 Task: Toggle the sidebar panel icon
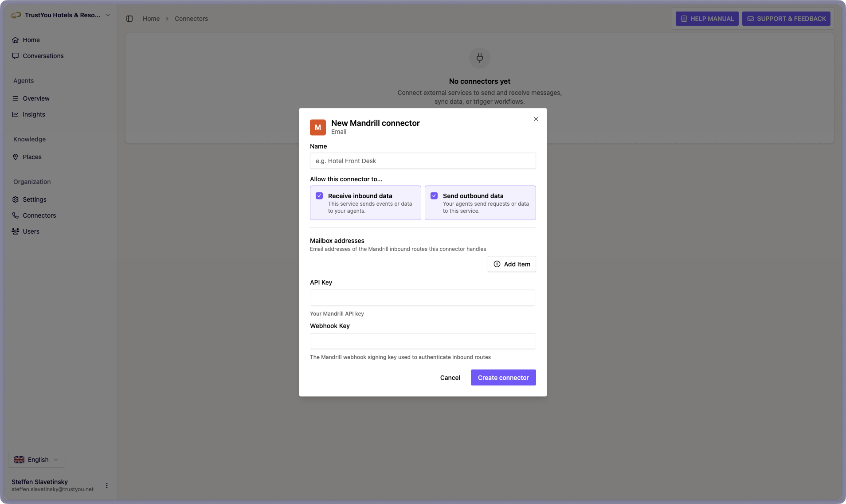click(x=129, y=19)
